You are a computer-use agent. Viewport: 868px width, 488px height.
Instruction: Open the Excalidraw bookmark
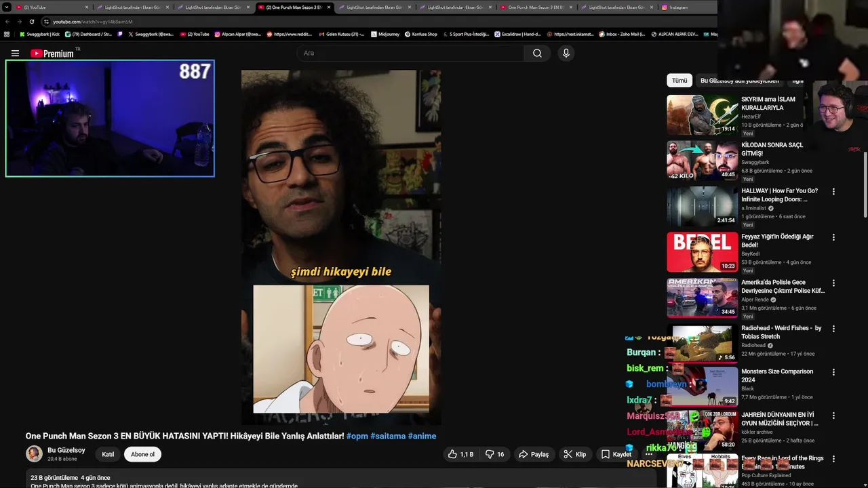517,34
